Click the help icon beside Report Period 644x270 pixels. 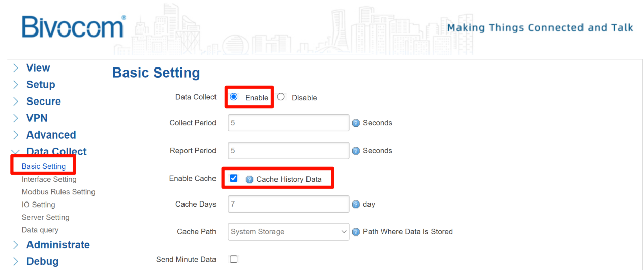pyautogui.click(x=356, y=151)
